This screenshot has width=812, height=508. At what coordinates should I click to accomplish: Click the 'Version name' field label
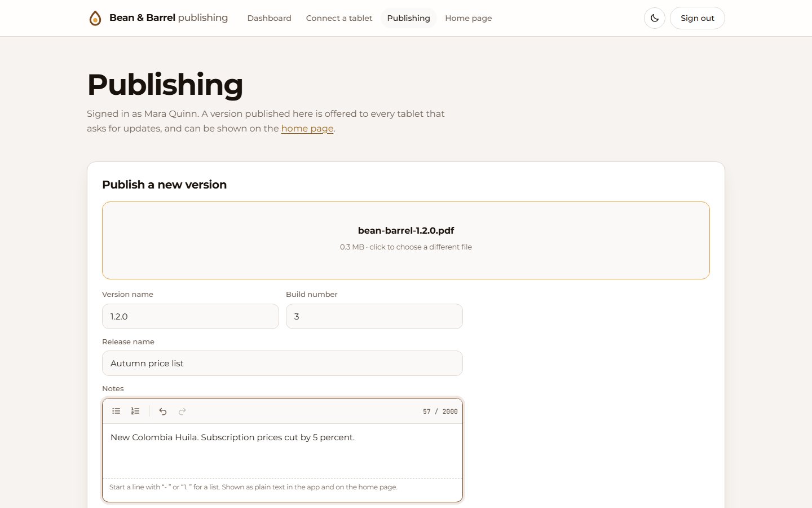tap(127, 294)
